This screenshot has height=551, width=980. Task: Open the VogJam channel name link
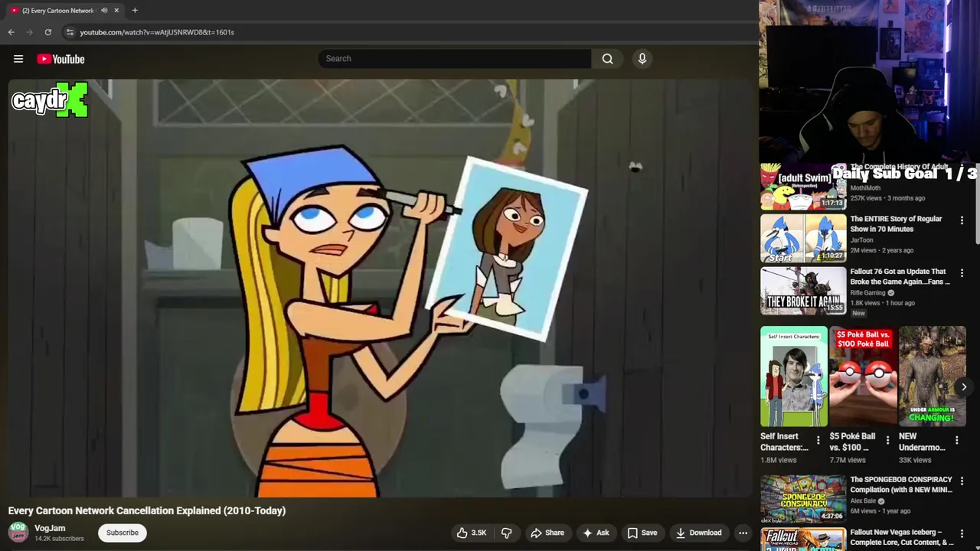pyautogui.click(x=50, y=528)
